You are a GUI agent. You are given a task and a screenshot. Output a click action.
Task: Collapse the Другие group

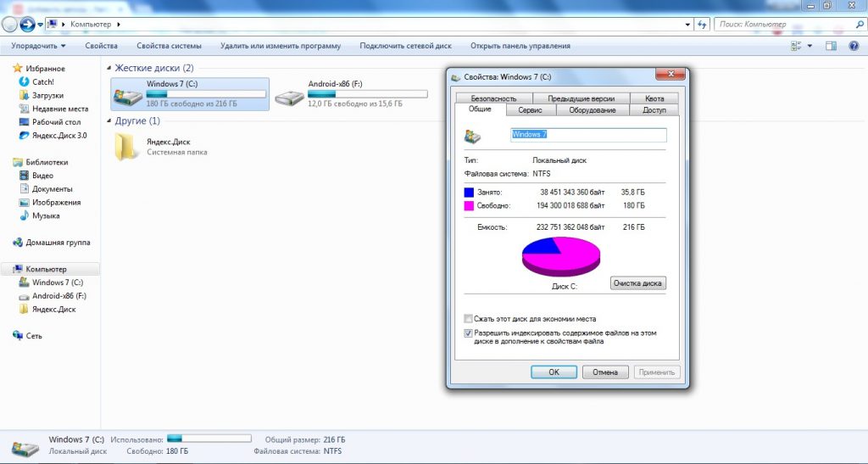(109, 120)
